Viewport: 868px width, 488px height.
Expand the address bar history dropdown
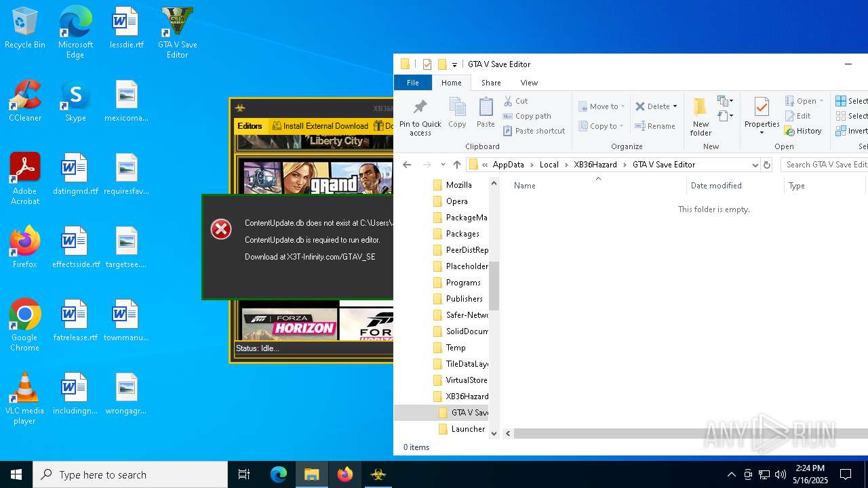click(755, 165)
